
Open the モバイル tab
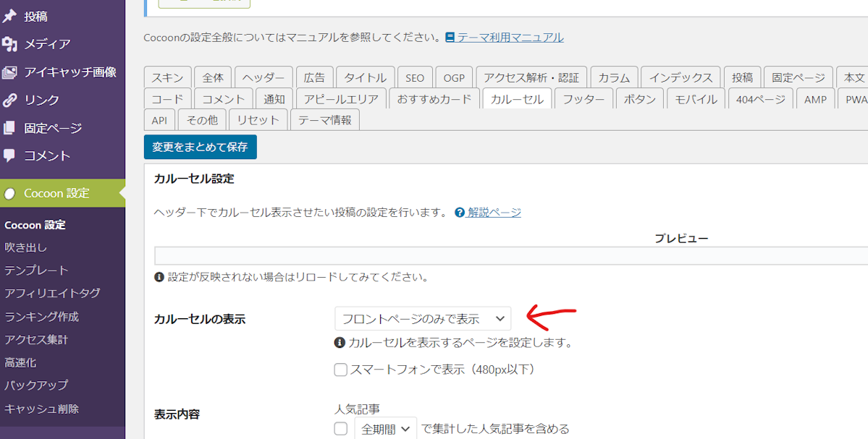coord(696,100)
